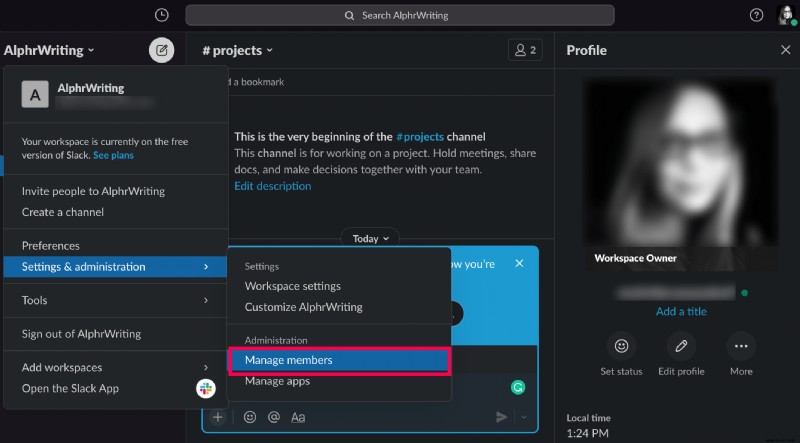The height and width of the screenshot is (443, 800).
Task: Open Manage apps
Action: 277,381
